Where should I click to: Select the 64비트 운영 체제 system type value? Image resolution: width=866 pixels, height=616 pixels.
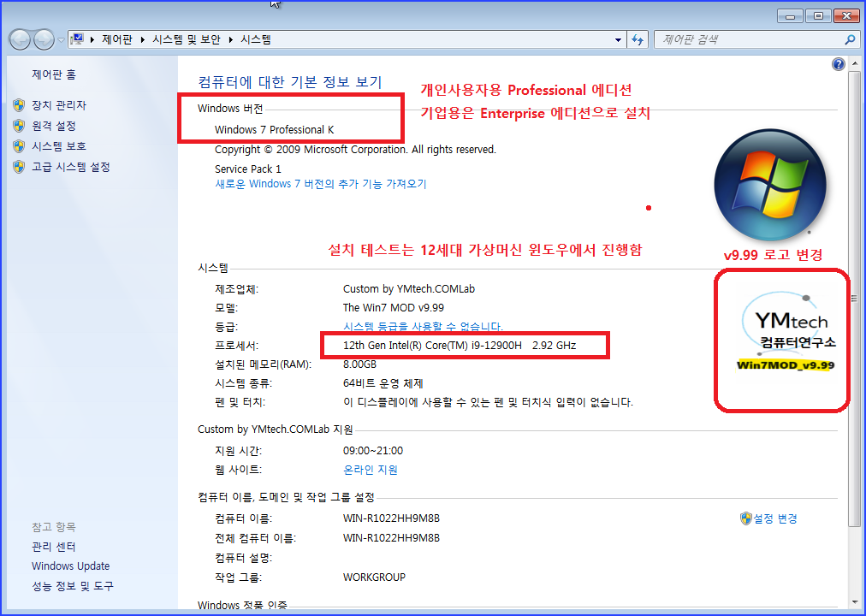pos(383,383)
